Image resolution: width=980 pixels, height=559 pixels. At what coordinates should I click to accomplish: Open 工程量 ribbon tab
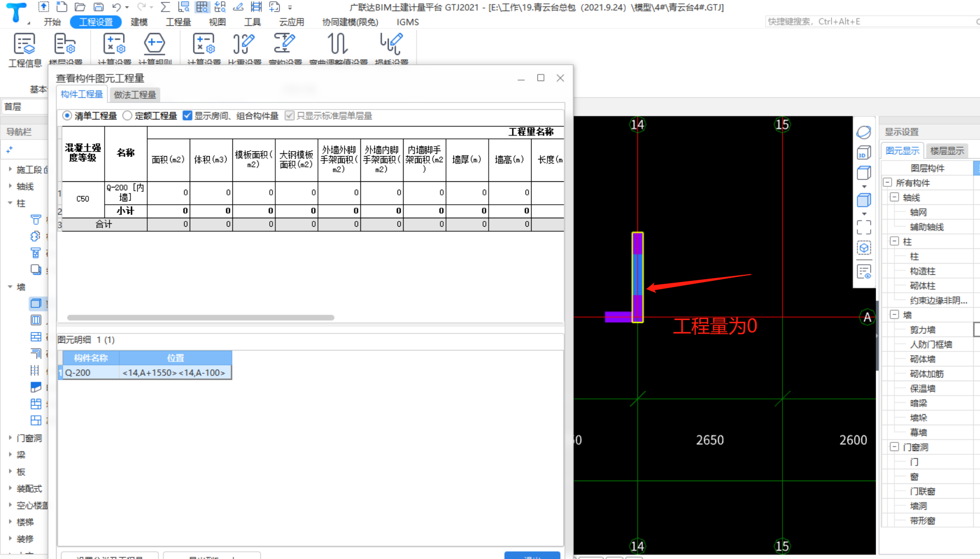(179, 22)
